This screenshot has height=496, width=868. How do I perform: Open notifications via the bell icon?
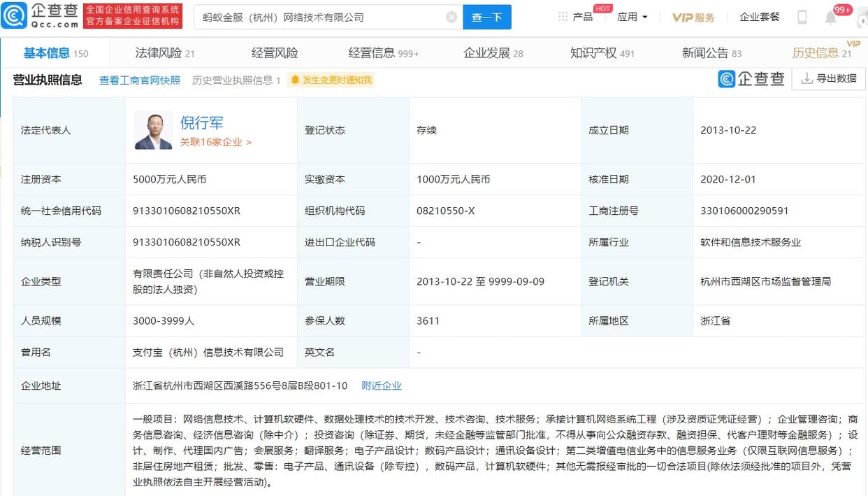tap(830, 17)
